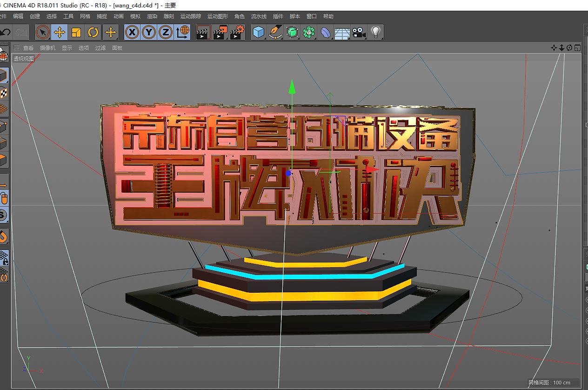Screen dimensions: 588x390
Task: Open the 帮助 menu
Action: point(328,16)
